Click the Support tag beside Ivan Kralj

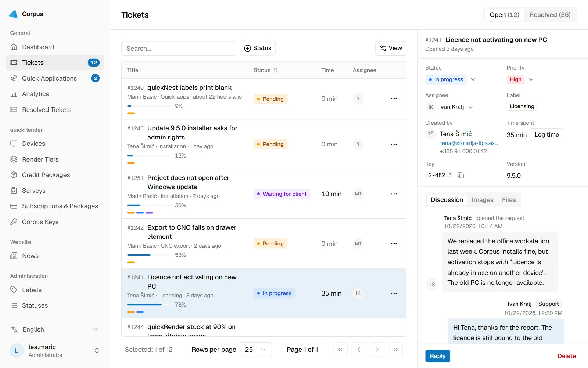549,304
